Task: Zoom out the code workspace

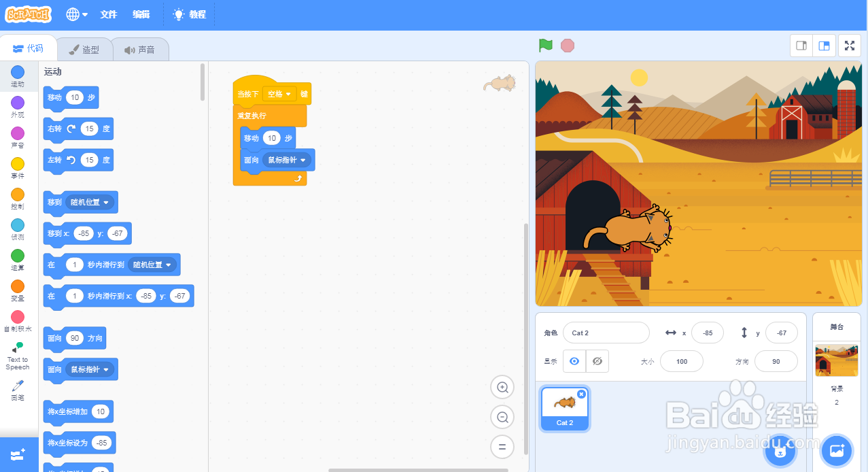Action: (502, 418)
